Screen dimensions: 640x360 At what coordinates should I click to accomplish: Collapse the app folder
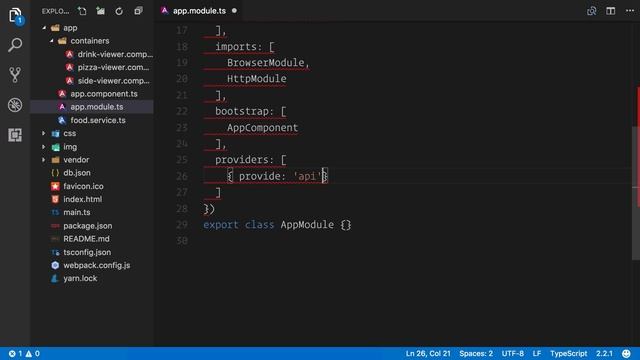[44, 28]
